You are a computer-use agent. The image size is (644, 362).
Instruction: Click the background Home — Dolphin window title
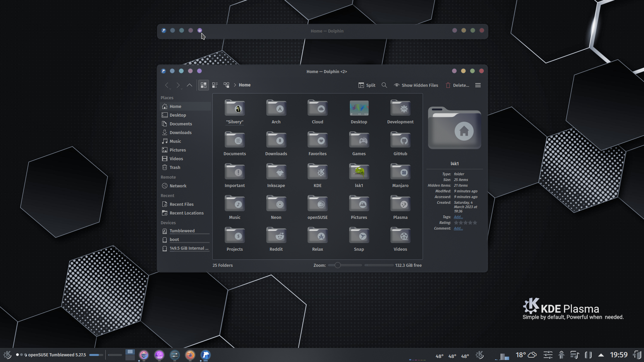327,31
